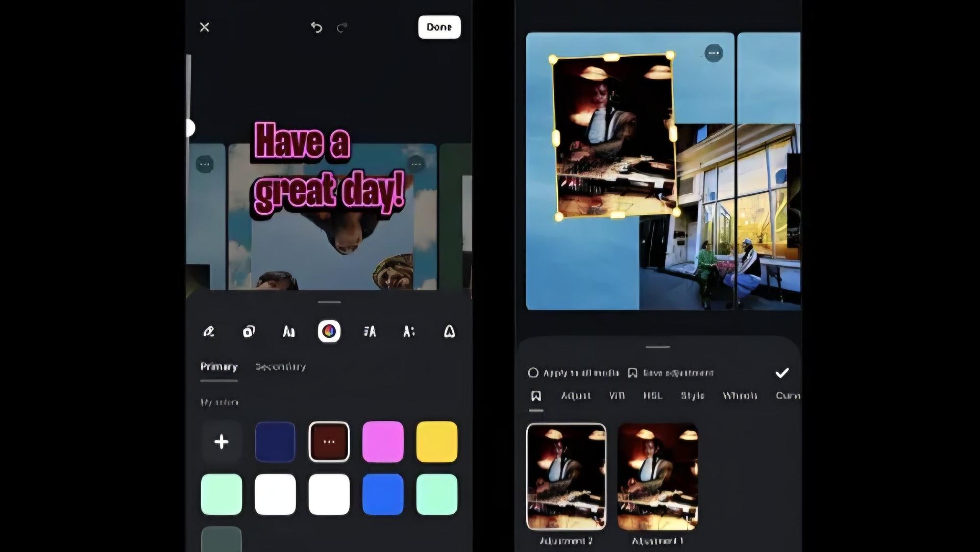The width and height of the screenshot is (980, 552).
Task: Choose the pink magenta color swatch
Action: tap(383, 442)
